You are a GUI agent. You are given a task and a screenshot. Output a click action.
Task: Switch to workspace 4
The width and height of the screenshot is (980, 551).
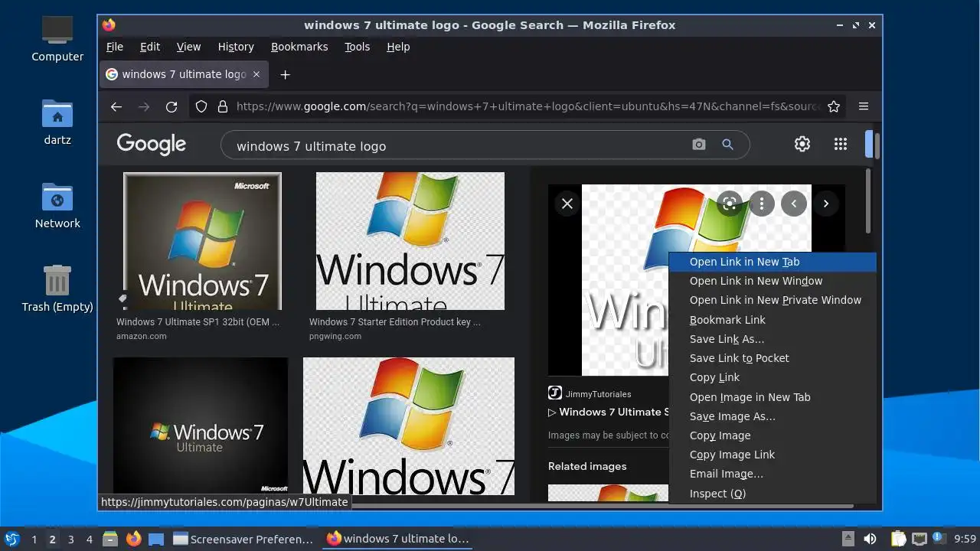pos(89,539)
